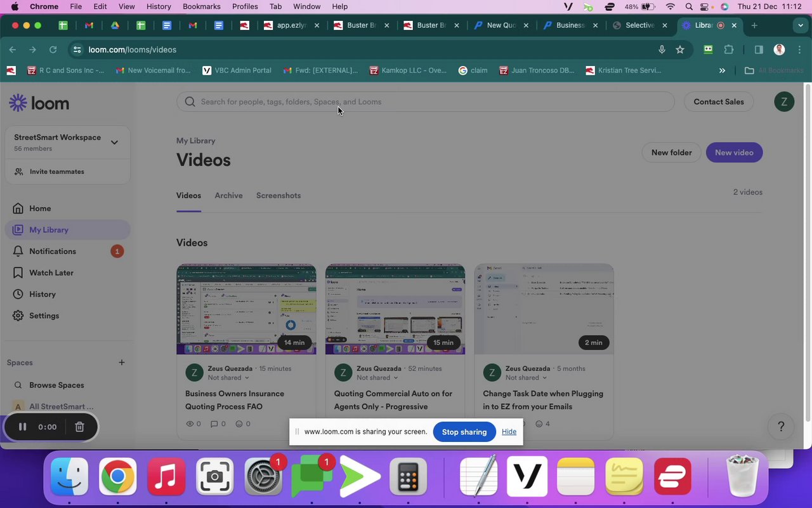This screenshot has width=812, height=508.
Task: Open the Trash in the Dock
Action: click(x=742, y=476)
